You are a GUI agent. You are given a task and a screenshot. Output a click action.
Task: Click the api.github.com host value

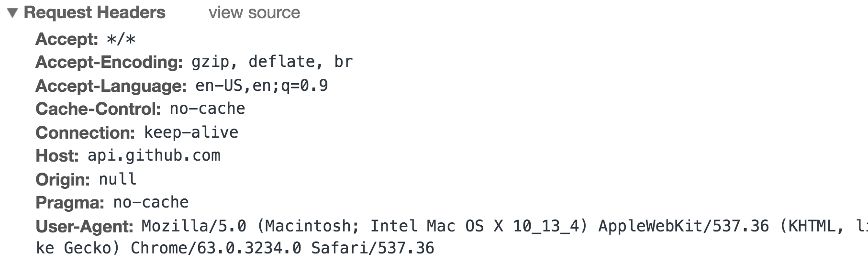click(154, 155)
